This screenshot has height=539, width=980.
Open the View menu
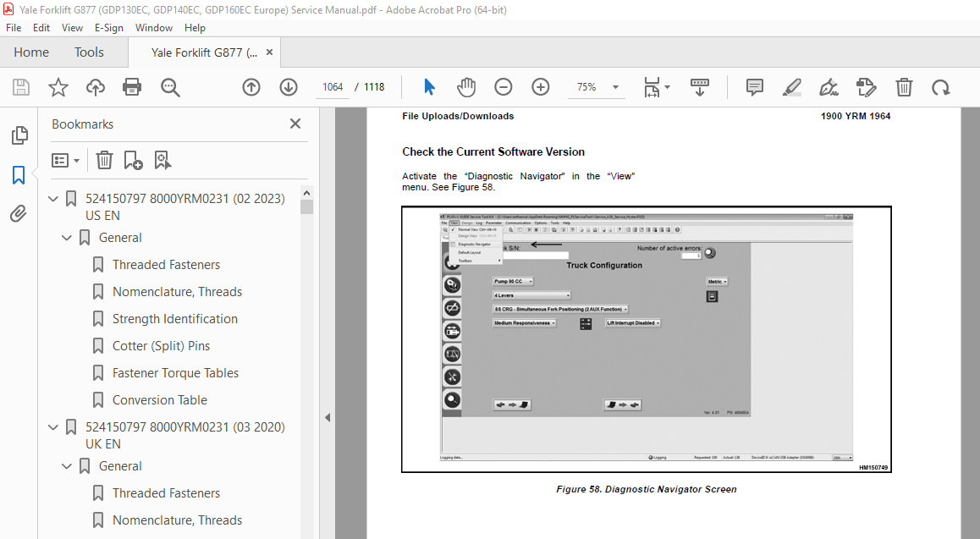[72, 27]
